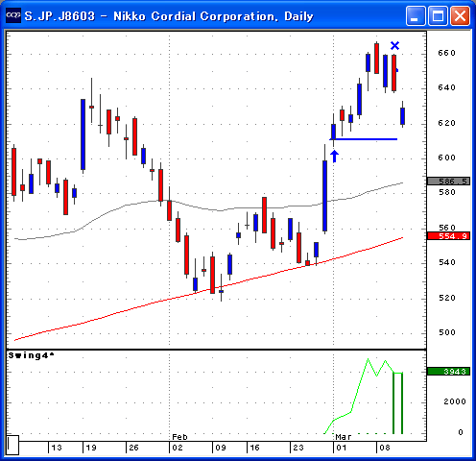The image size is (476, 461).
Task: Click the 13 date label on time axis
Action: click(x=57, y=448)
